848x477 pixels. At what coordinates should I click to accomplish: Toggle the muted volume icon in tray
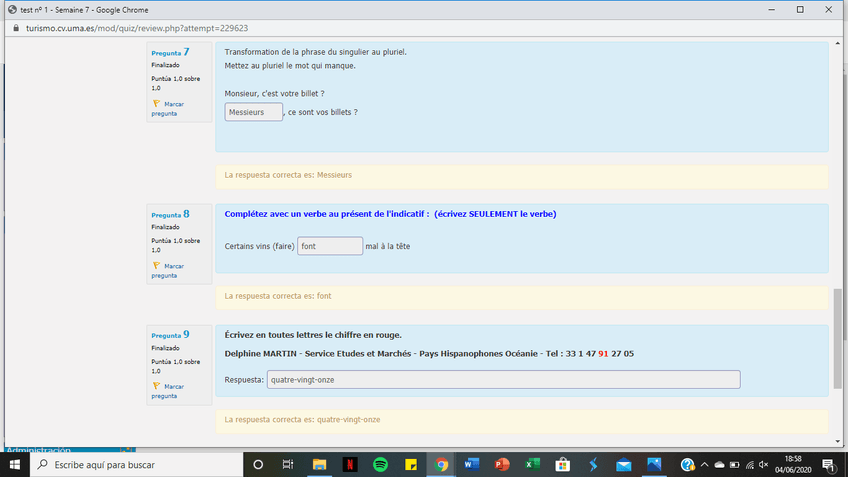click(x=765, y=465)
